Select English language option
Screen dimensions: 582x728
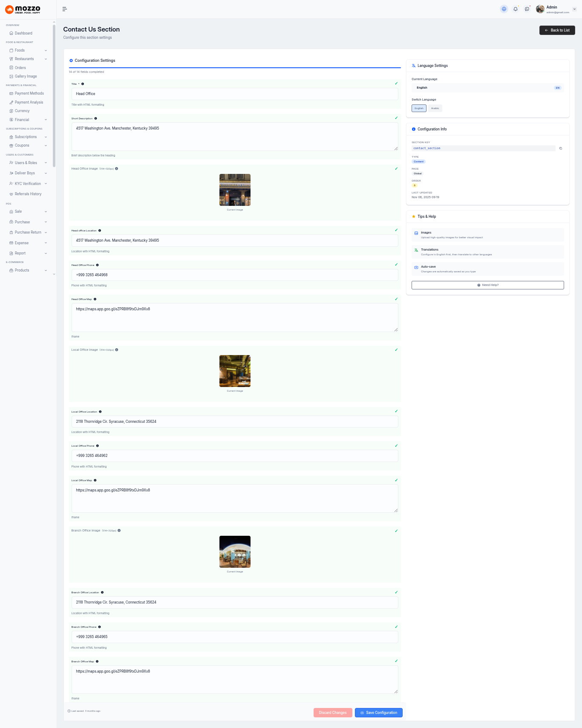[x=419, y=108]
